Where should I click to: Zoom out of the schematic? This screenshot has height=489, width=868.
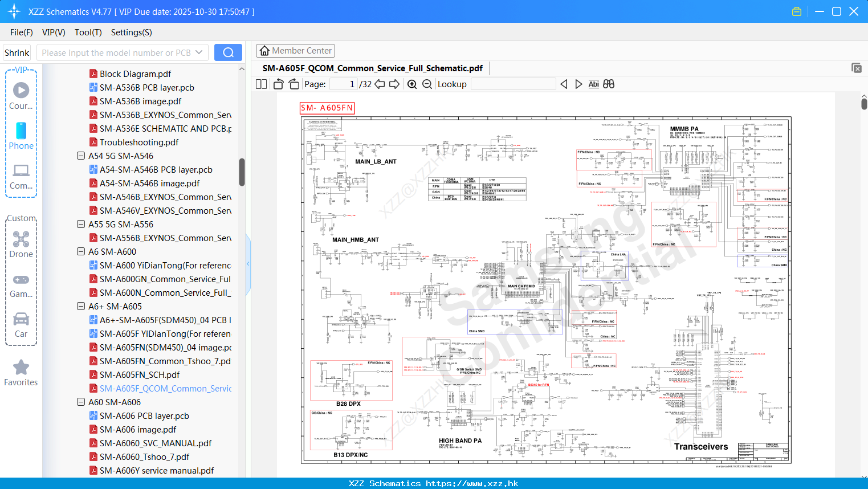click(427, 84)
